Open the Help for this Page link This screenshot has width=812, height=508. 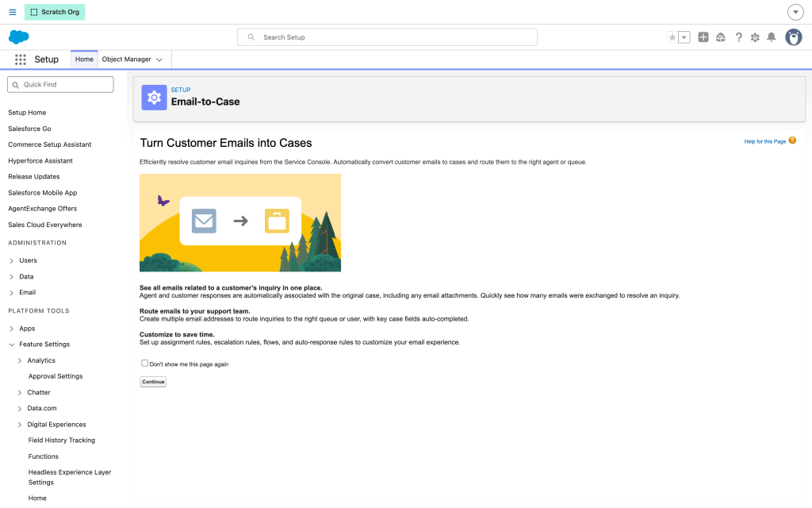click(765, 141)
